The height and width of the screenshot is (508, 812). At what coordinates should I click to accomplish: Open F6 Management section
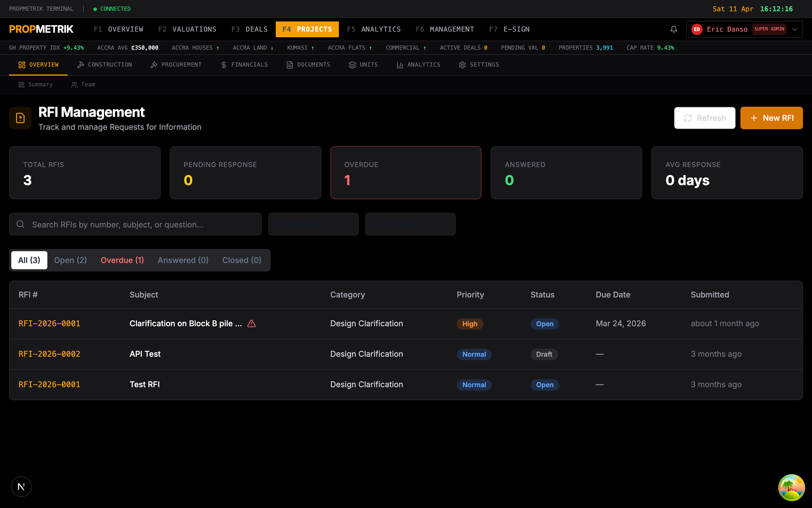pyautogui.click(x=445, y=29)
